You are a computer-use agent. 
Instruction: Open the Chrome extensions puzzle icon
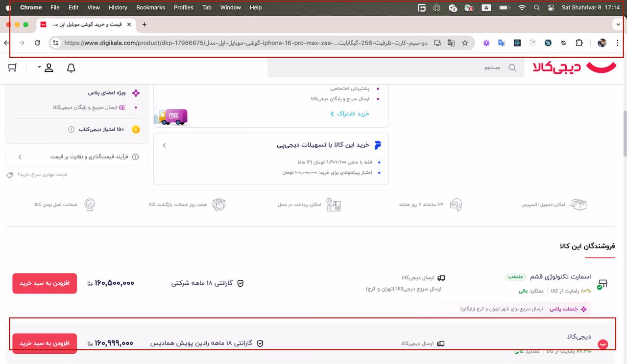(x=579, y=43)
